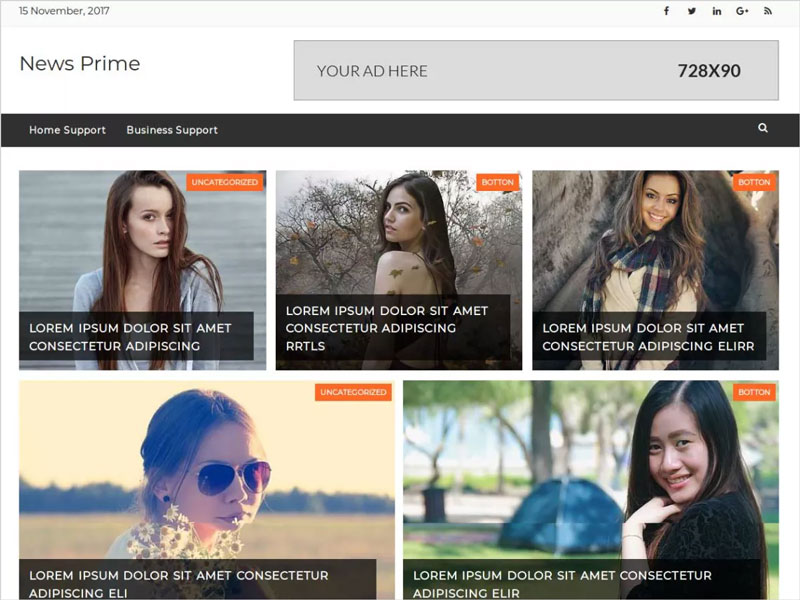The height and width of the screenshot is (600, 800).
Task: Click Botton tag on middle top post
Action: pyautogui.click(x=497, y=182)
